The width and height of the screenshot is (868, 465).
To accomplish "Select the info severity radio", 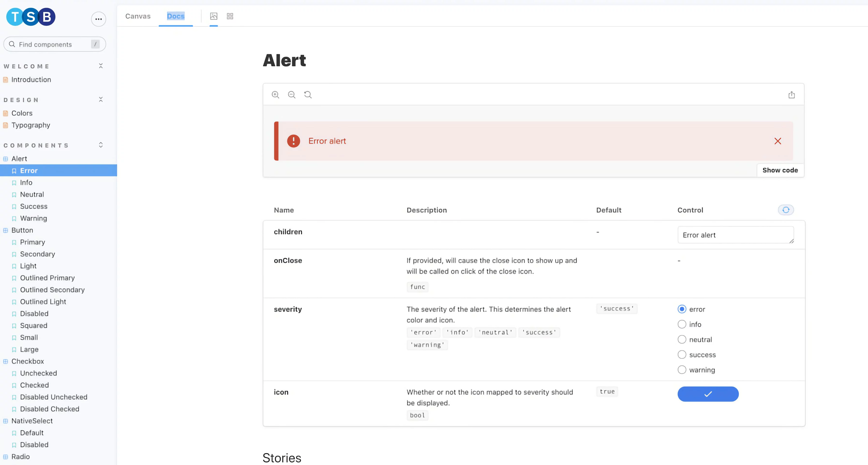I will 682,324.
